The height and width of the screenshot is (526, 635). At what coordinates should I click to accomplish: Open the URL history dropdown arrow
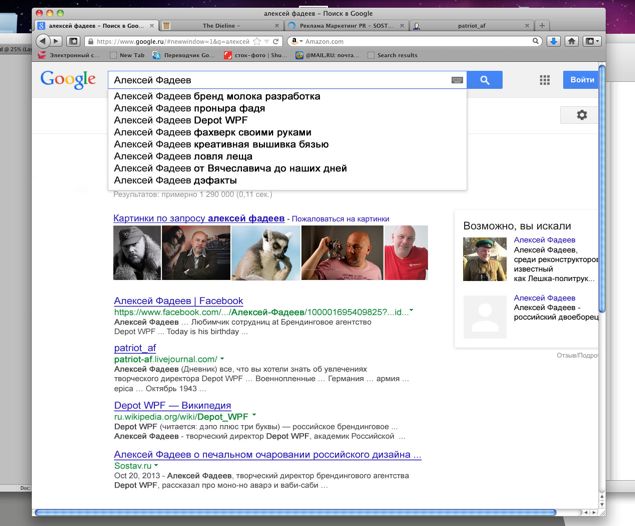pyautogui.click(x=266, y=41)
